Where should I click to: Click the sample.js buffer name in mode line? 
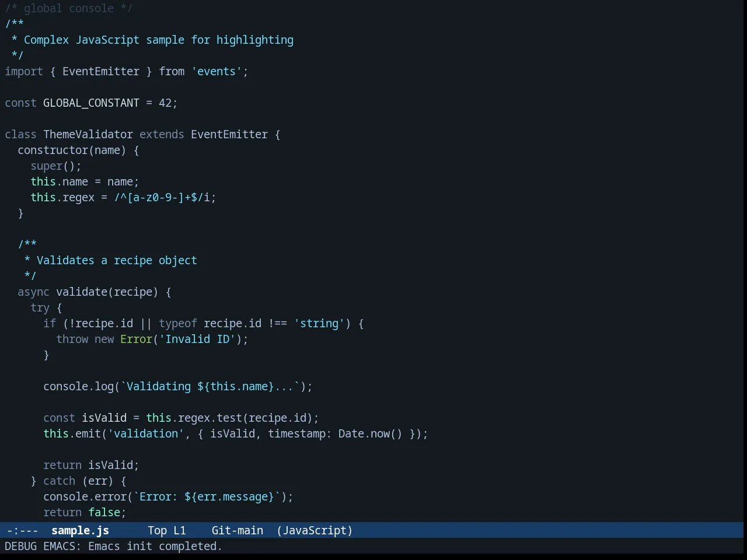[x=80, y=530]
